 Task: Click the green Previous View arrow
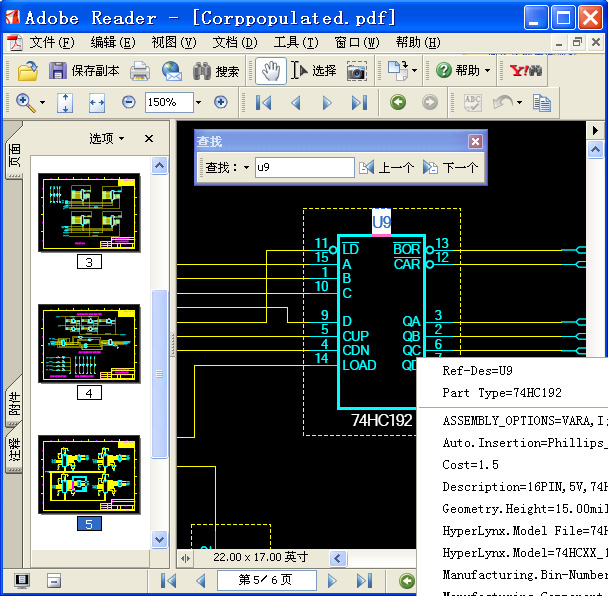pyautogui.click(x=398, y=102)
